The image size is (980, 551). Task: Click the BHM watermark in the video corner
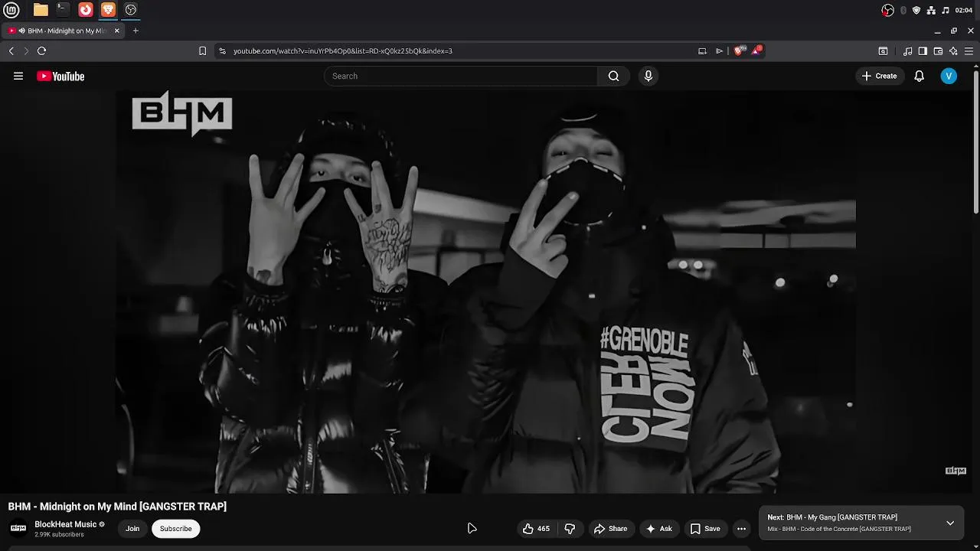955,471
